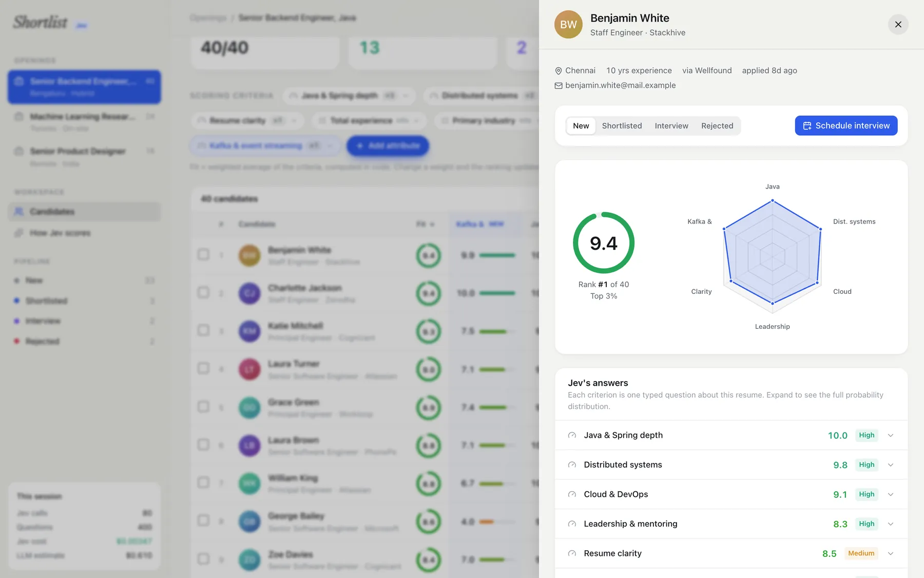Image resolution: width=924 pixels, height=578 pixels.
Task: Click the 9.4 fit score ring
Action: pos(604,243)
